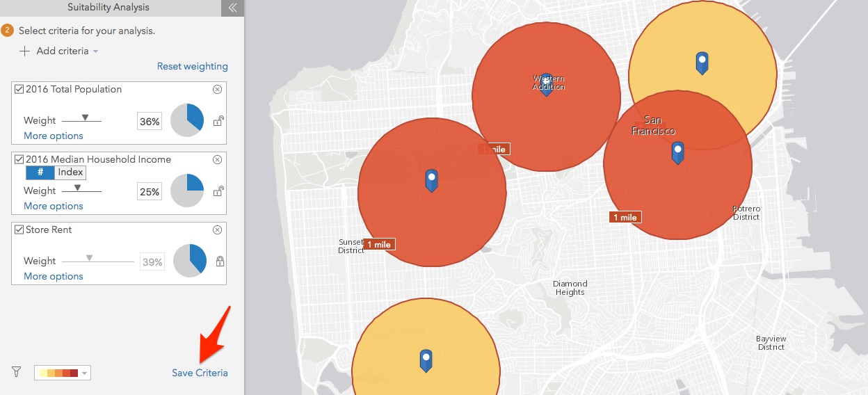Adjust the 2016 Total Population weight slider
The image size is (868, 395).
pos(85,118)
